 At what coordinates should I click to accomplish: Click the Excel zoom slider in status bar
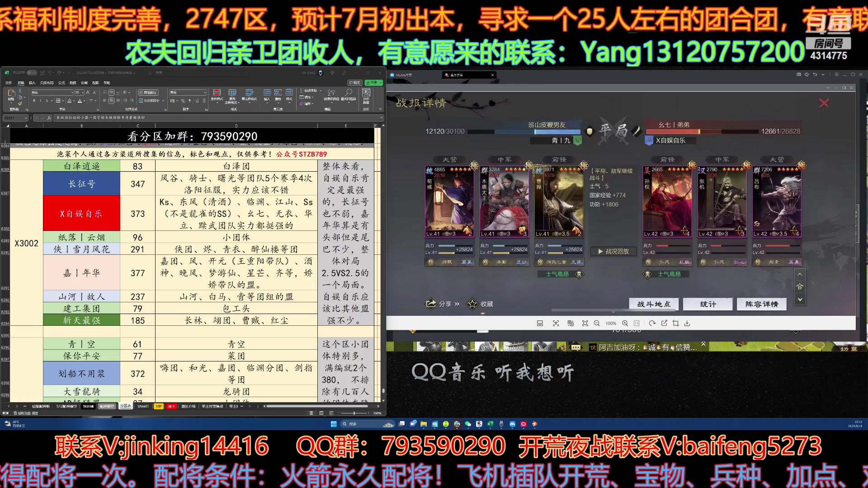click(x=354, y=413)
